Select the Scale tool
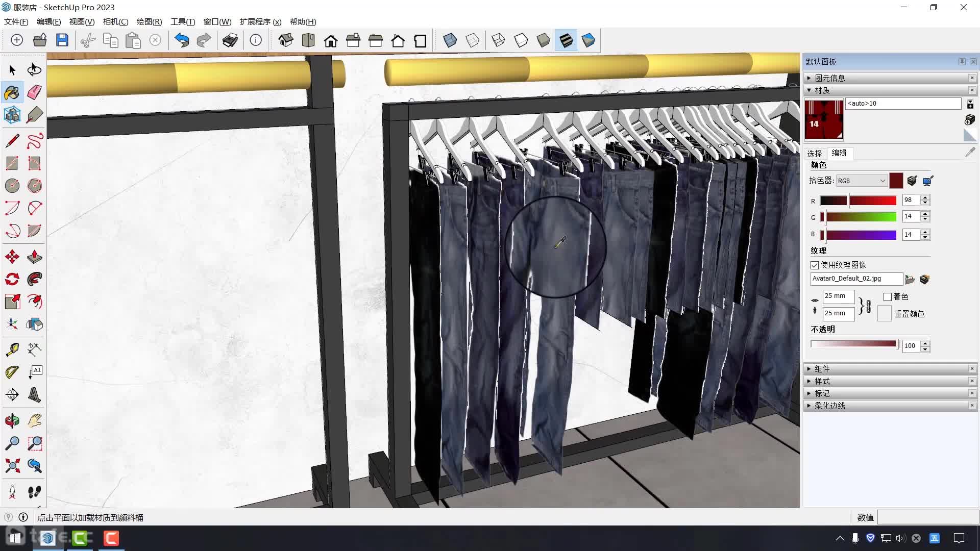This screenshot has height=551, width=980. click(x=12, y=302)
